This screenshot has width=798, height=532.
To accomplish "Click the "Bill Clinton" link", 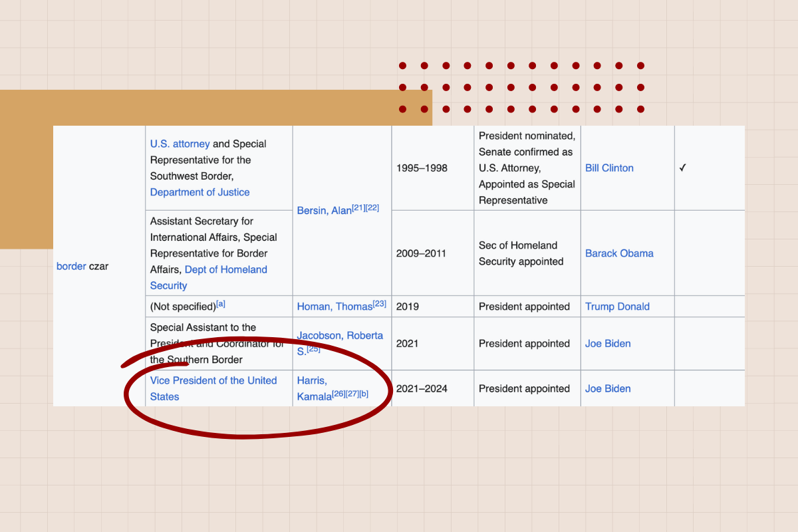I will 609,168.
